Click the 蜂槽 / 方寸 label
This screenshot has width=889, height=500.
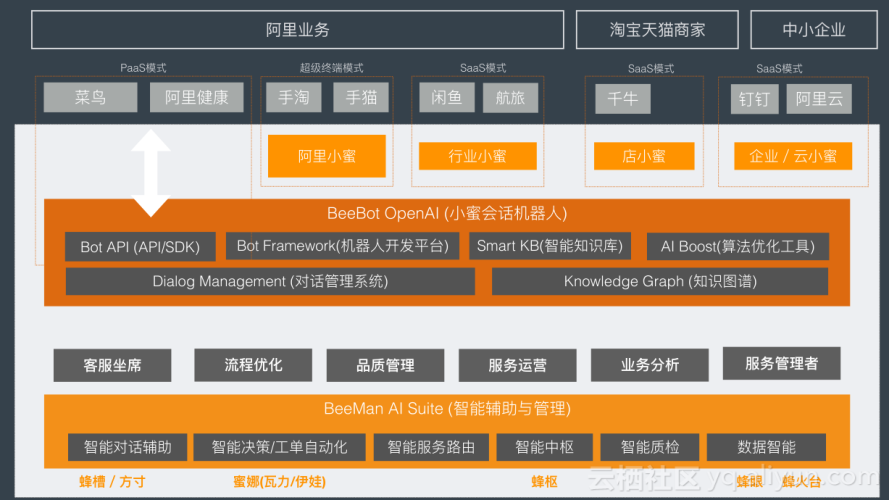[x=112, y=482]
